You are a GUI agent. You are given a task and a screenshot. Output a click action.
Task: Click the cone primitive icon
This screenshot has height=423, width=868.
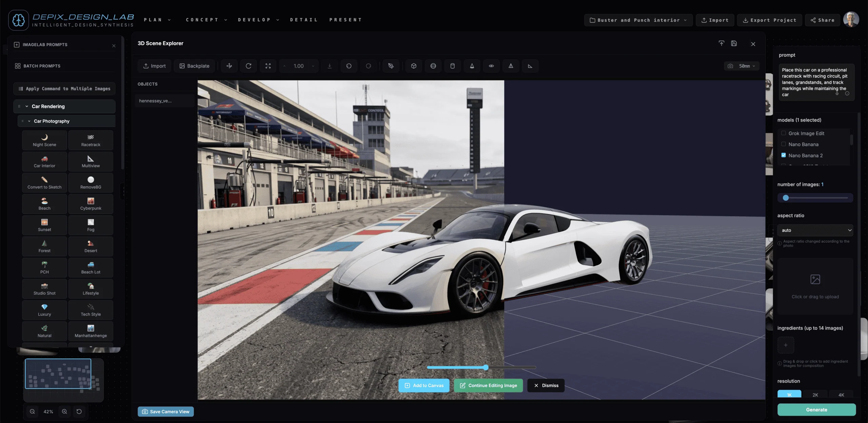coord(472,66)
